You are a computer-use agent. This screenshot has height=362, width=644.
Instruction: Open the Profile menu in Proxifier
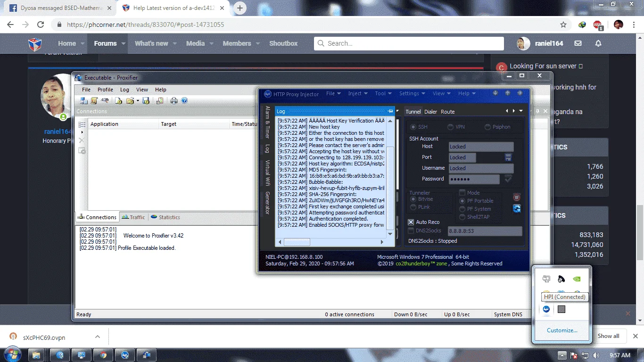(x=105, y=90)
